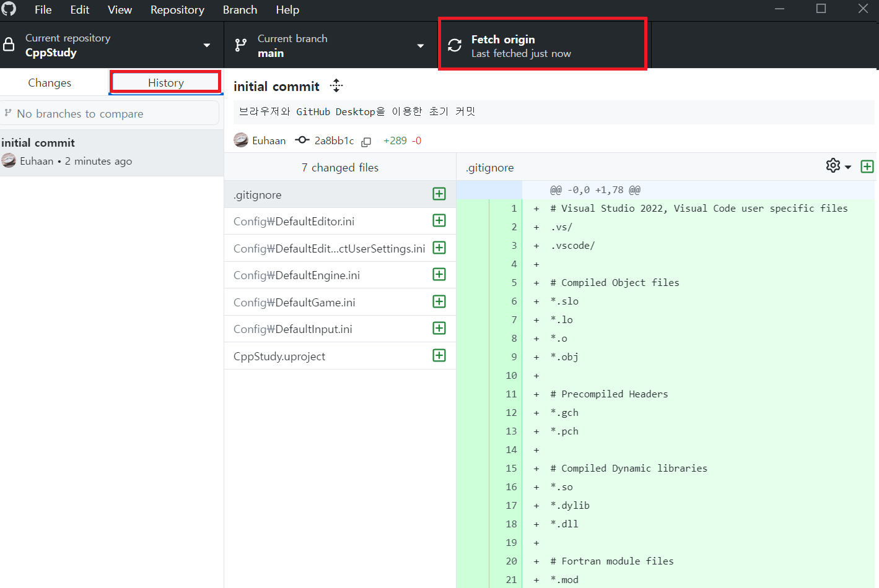Open the View menu
Screen dimensions: 879x588
120,10
